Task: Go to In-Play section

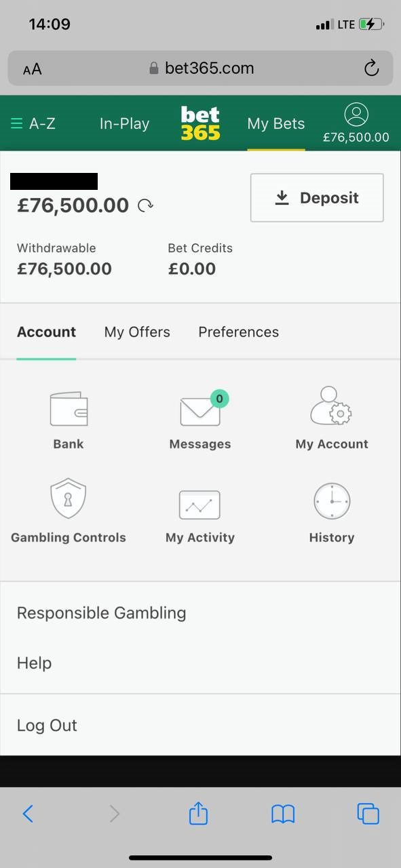Action: [x=124, y=123]
